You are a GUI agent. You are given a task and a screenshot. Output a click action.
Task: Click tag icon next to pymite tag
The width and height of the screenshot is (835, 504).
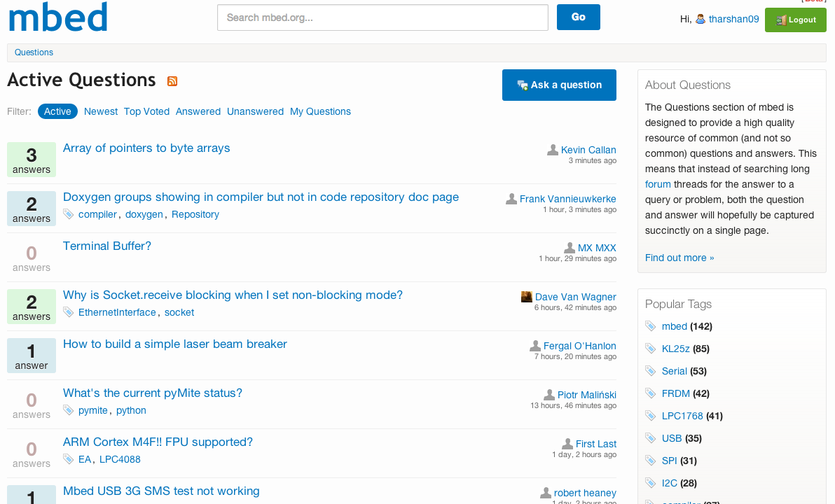coord(68,409)
